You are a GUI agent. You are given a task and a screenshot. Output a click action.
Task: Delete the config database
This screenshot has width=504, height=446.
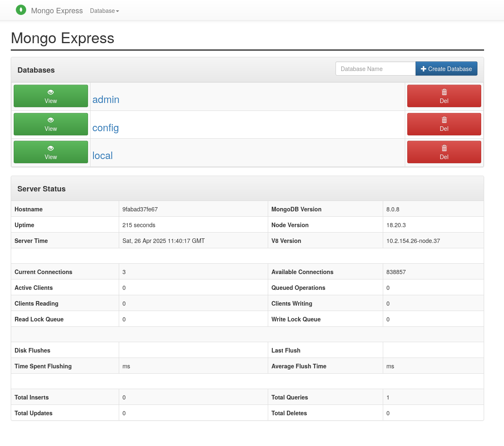(444, 124)
